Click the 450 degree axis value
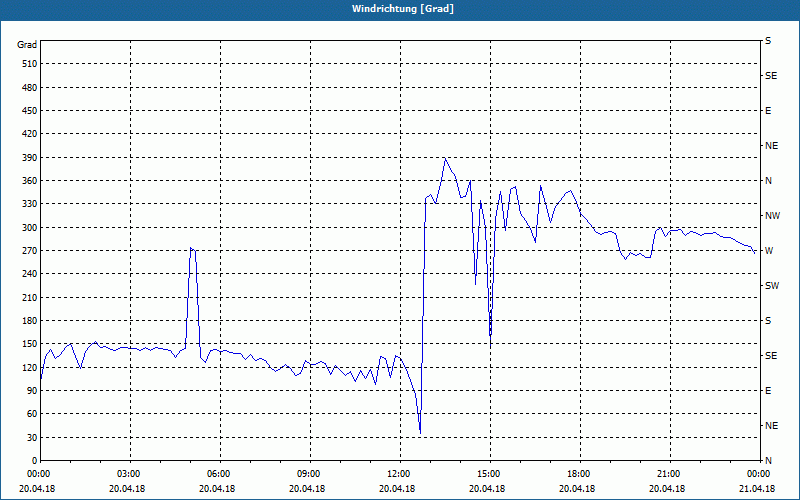The height and width of the screenshot is (500, 800). (30, 111)
